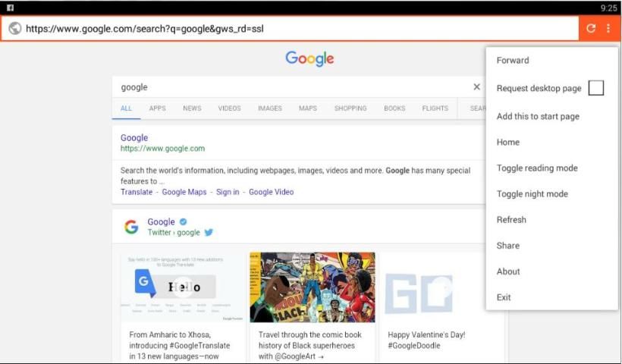Click the Twitter bird icon next to Google
This screenshot has height=364, width=622.
pos(209,233)
